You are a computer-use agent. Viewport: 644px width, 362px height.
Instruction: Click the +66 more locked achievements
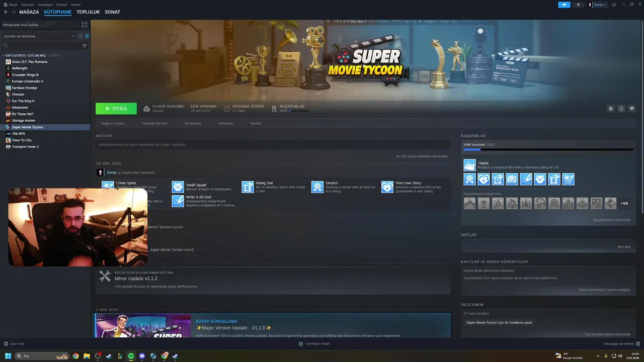coord(624,203)
